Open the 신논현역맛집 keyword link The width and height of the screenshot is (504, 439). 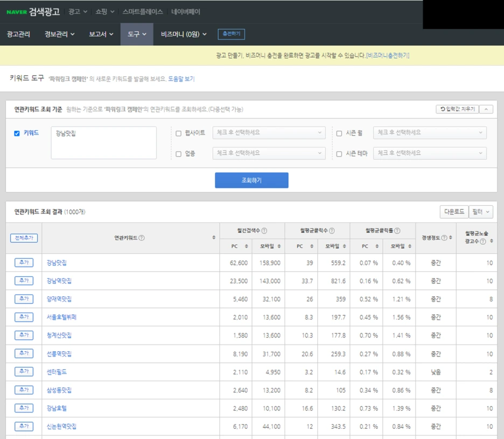coord(61,427)
